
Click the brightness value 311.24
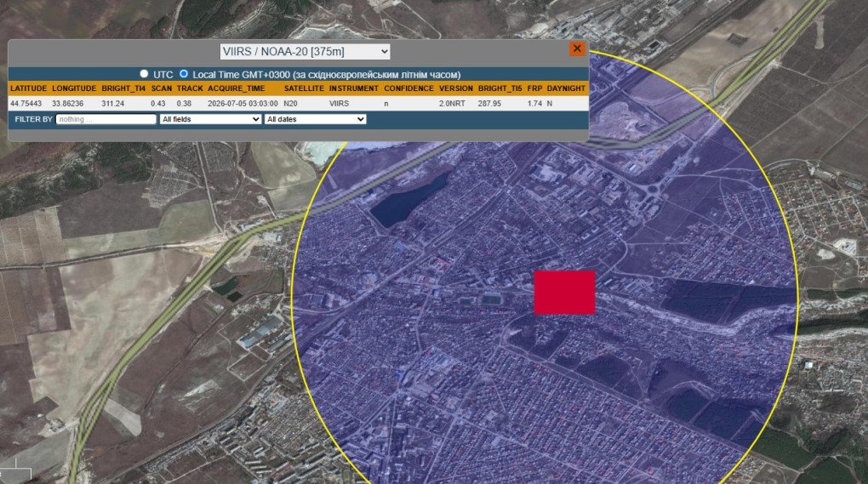[x=113, y=104]
